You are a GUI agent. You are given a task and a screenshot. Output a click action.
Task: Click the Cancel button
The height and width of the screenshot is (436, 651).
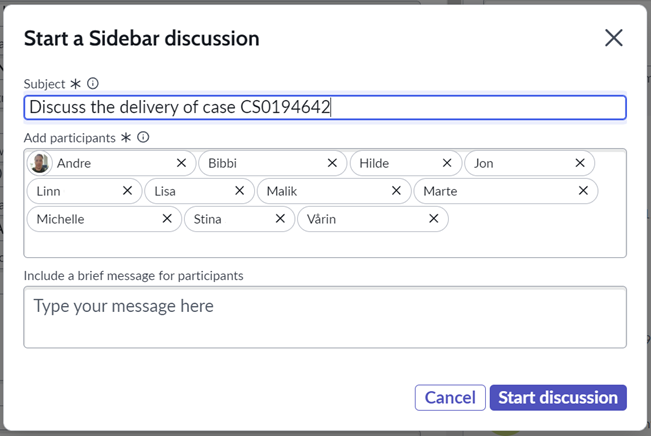tap(450, 397)
